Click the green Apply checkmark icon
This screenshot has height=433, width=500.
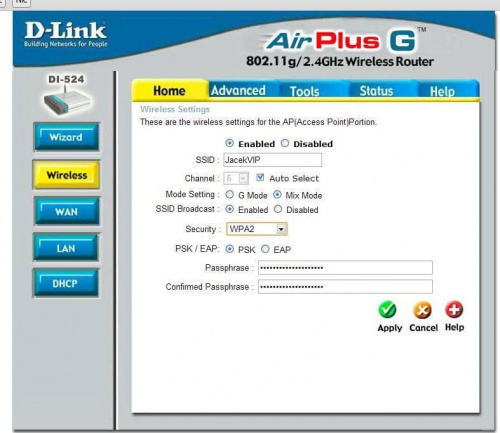(x=387, y=310)
